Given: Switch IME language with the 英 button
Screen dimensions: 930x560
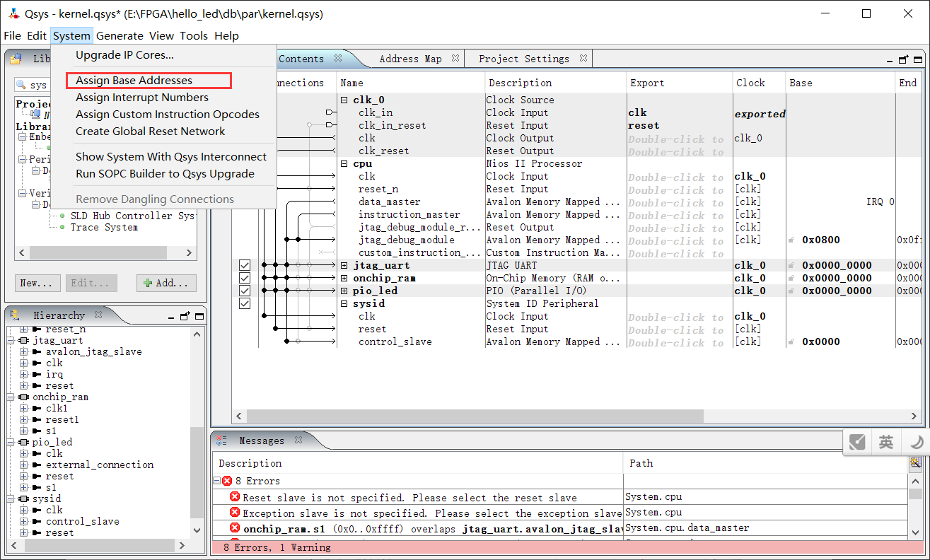Looking at the screenshot, I should click(x=886, y=442).
